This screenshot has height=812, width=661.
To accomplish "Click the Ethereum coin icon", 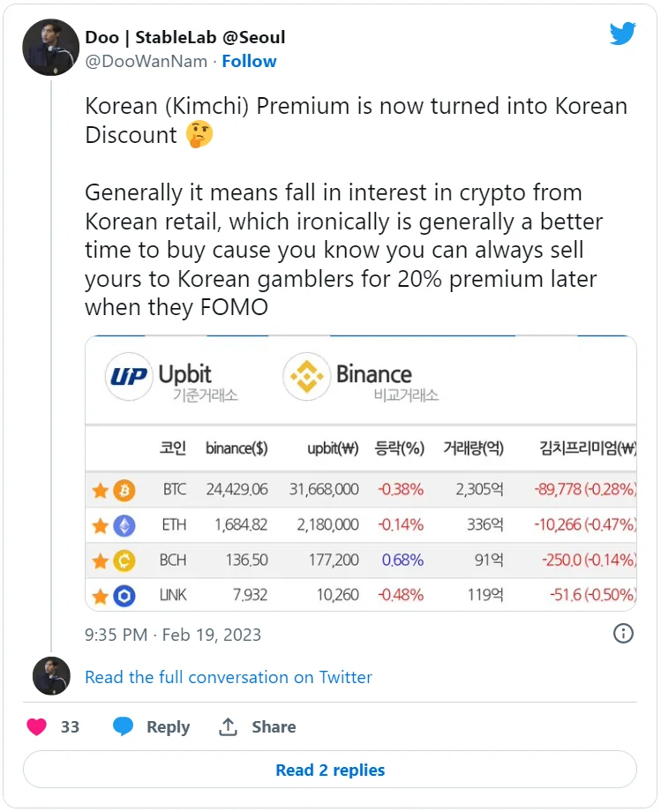I will click(x=125, y=525).
